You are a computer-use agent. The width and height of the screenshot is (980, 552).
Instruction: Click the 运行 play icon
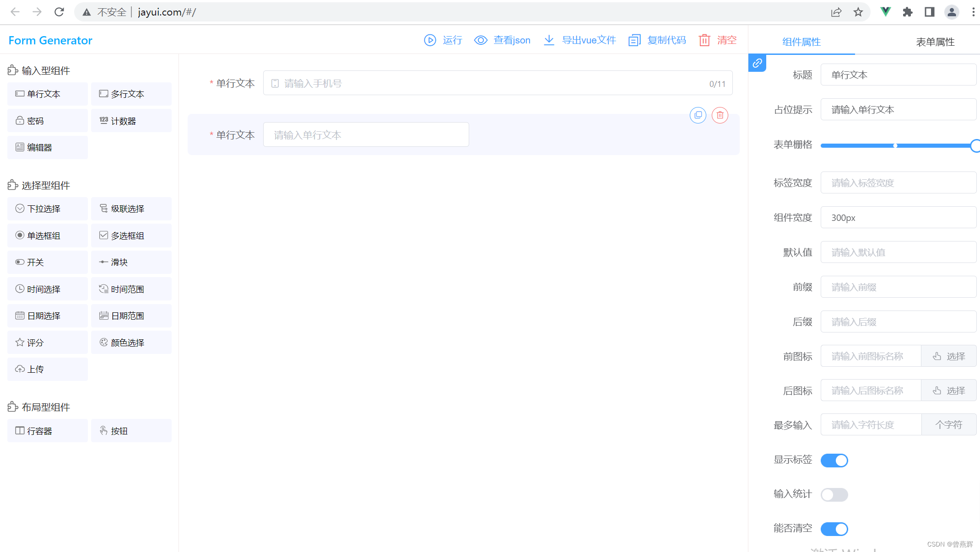pyautogui.click(x=430, y=40)
